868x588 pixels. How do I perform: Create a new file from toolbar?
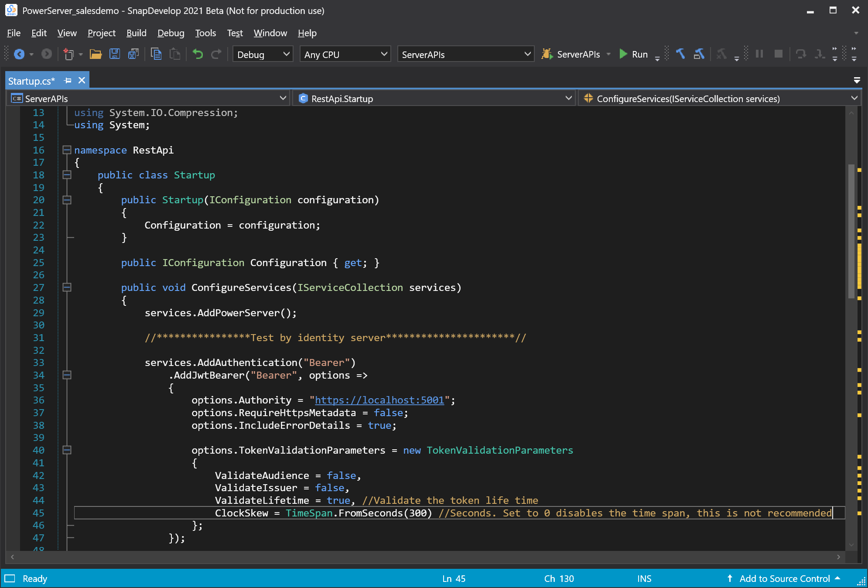point(69,54)
